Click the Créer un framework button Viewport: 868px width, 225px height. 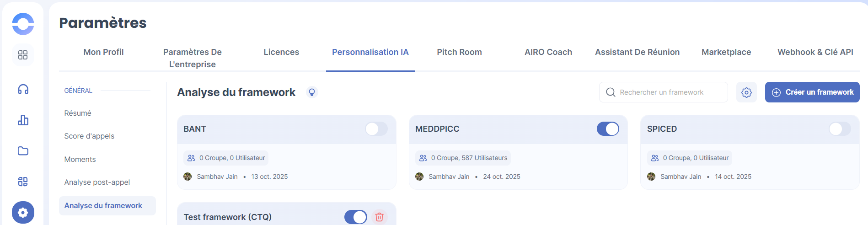812,92
